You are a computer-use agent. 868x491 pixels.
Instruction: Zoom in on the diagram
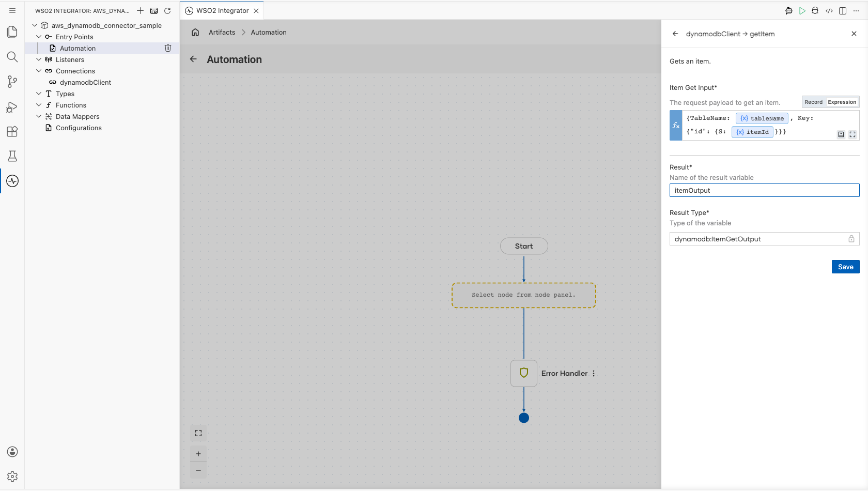point(198,454)
